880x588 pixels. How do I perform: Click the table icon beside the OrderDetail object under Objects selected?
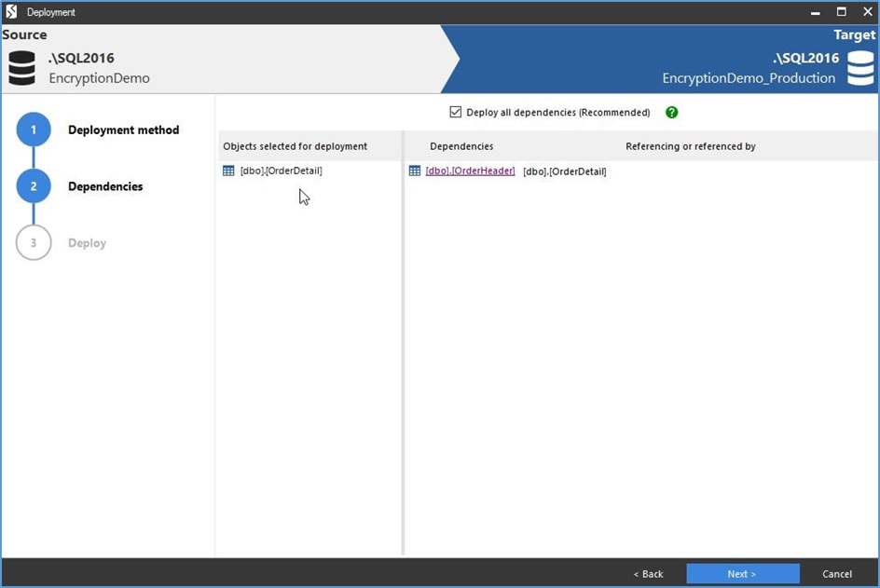pyautogui.click(x=228, y=171)
